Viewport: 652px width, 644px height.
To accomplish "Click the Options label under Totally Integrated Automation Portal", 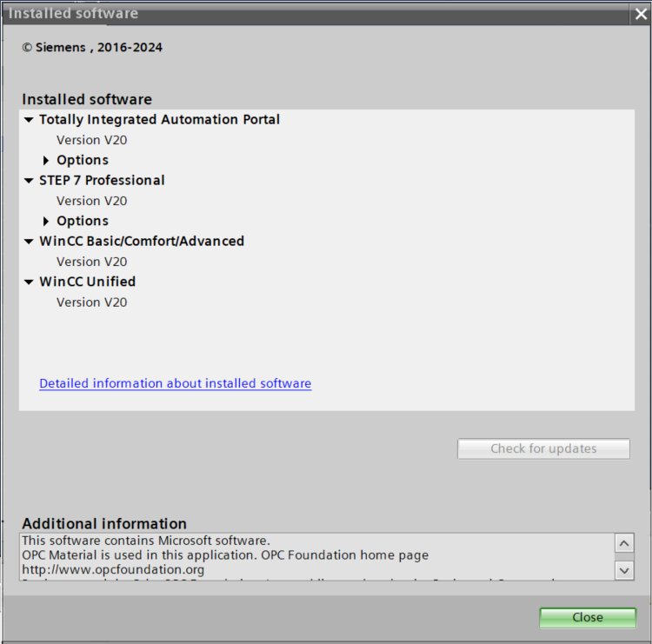I will (83, 161).
